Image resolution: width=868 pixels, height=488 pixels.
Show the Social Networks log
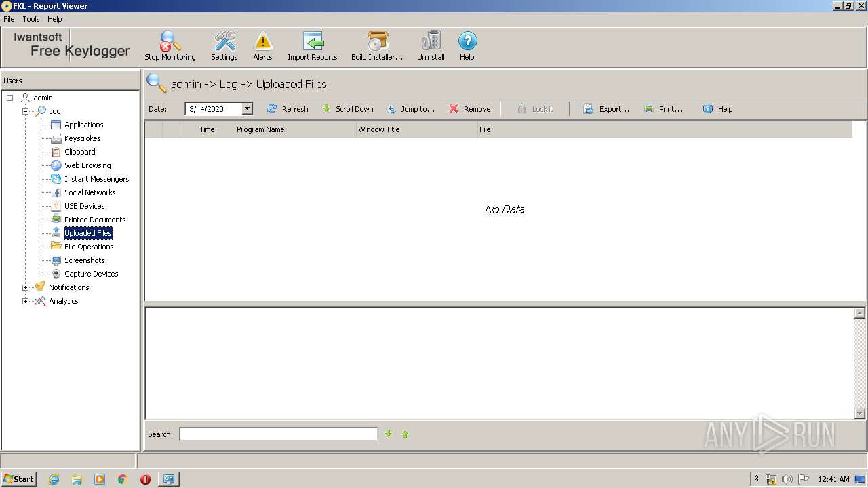tap(90, 192)
